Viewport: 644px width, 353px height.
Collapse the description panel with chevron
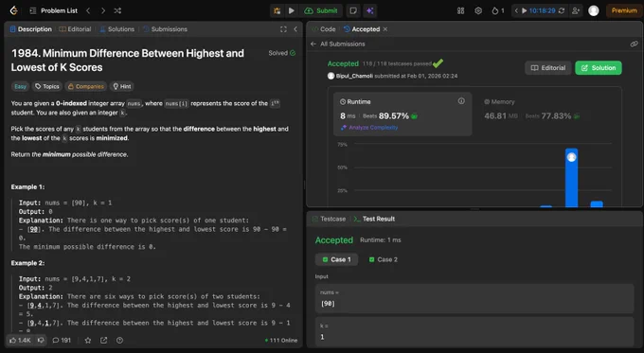point(295,29)
